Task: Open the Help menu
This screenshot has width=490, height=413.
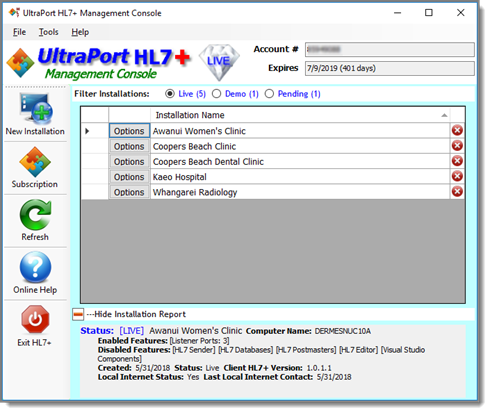Action: pyautogui.click(x=80, y=32)
